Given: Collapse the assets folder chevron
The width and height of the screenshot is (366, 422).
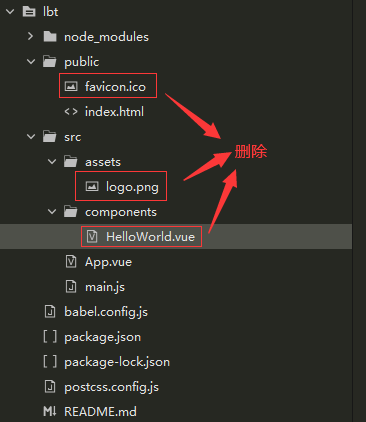Looking at the screenshot, I should [x=52, y=162].
